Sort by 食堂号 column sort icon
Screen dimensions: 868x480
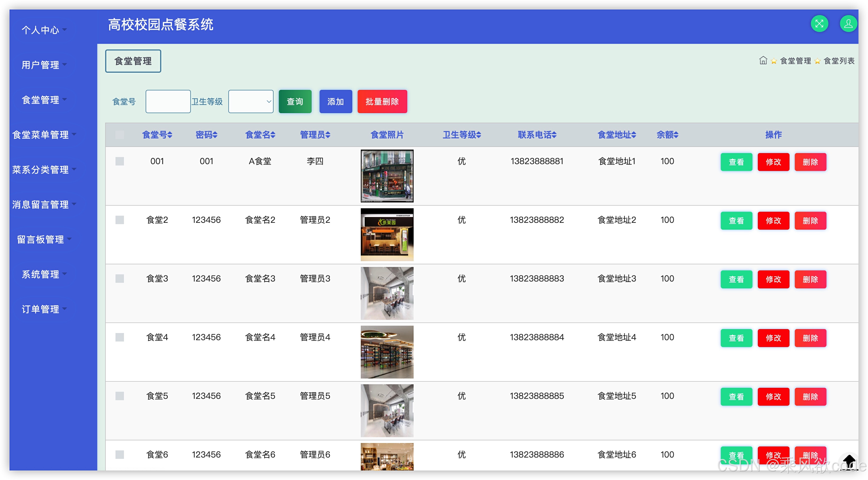[170, 135]
